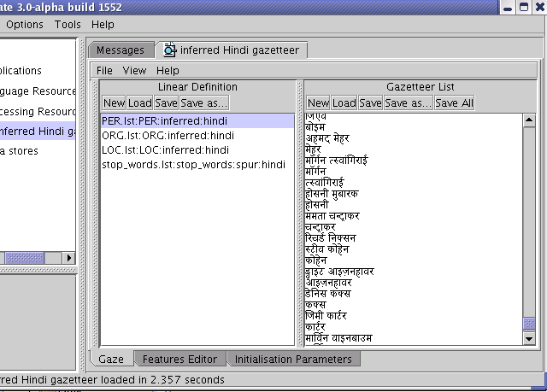The height and width of the screenshot is (392, 547).
Task: Click Save All in Gazetteer List
Action: (x=454, y=103)
